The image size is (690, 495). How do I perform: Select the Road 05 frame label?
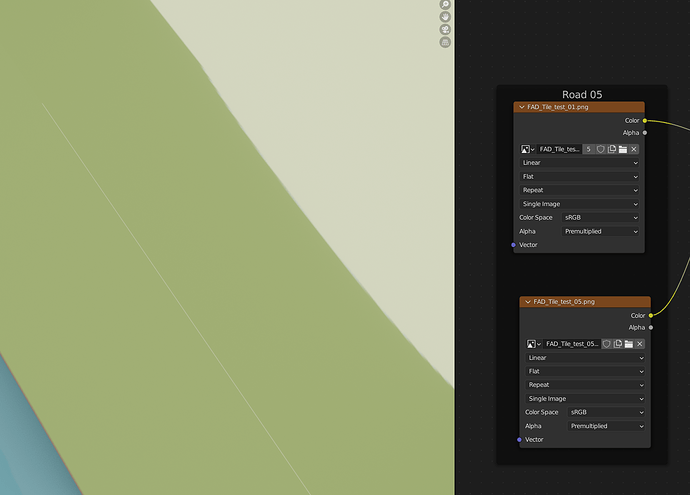582,95
